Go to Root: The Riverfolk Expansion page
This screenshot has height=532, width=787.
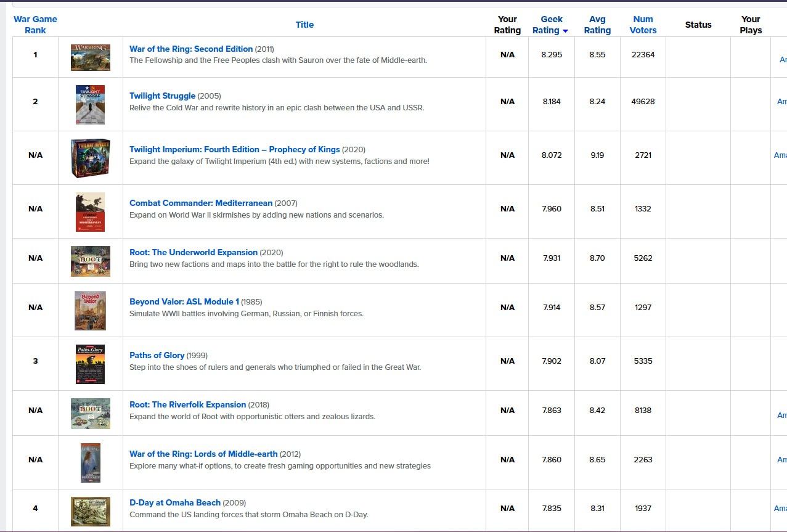point(187,404)
